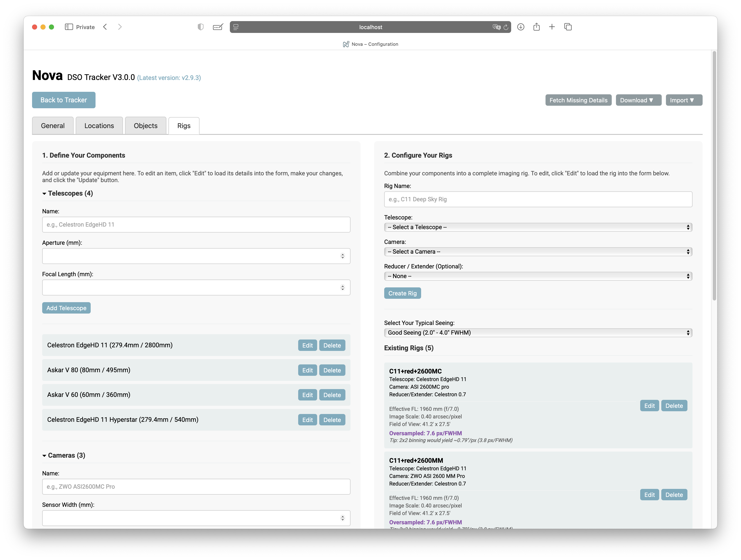Go back using the browser back arrow
The height and width of the screenshot is (560, 741).
105,27
